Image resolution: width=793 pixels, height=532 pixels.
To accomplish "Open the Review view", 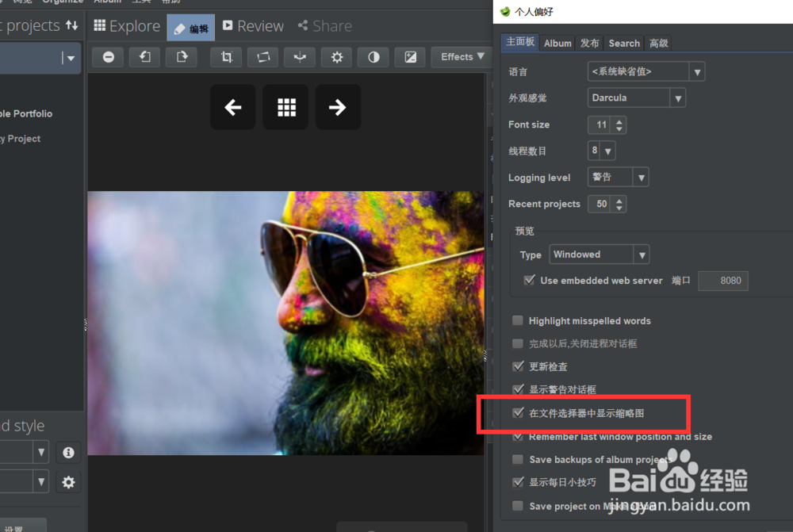I will click(253, 26).
